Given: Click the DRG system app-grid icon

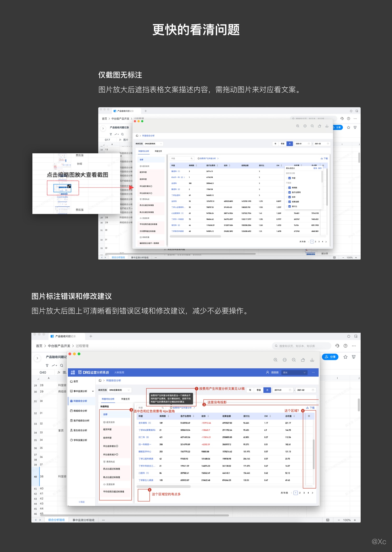Looking at the screenshot, I should pos(73,372).
